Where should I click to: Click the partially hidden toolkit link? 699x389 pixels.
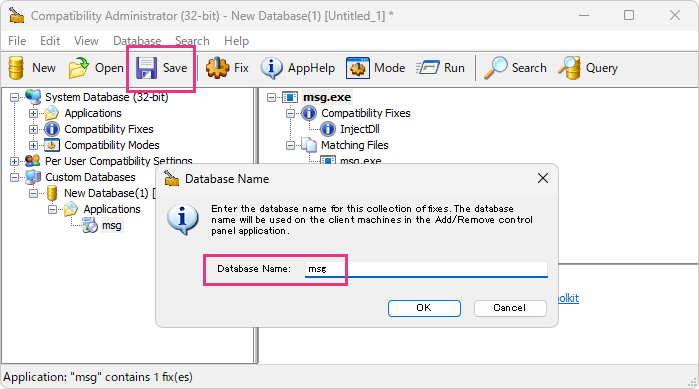pyautogui.click(x=568, y=298)
